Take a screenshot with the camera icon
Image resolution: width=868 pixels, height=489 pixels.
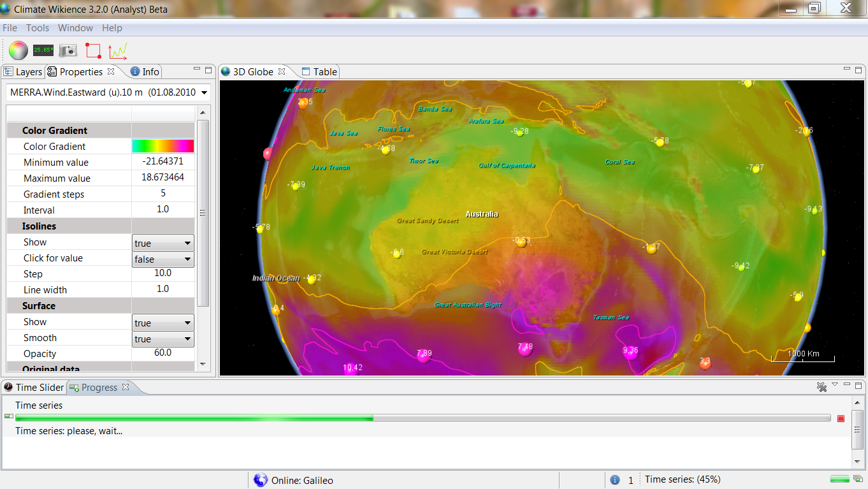coord(68,50)
